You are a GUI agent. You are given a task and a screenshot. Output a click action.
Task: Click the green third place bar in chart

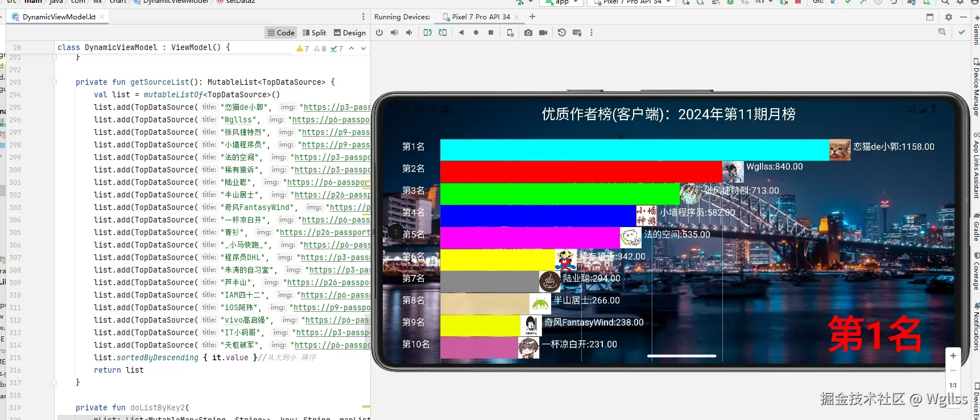(560, 193)
